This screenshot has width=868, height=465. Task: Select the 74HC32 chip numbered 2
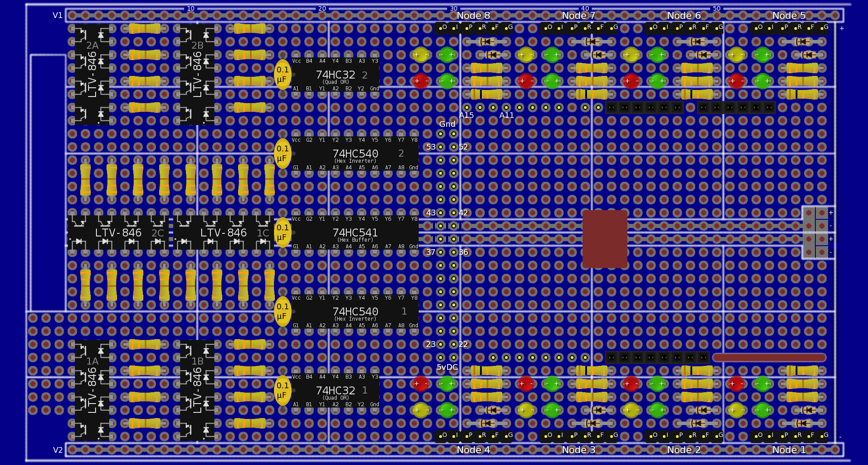coord(335,75)
